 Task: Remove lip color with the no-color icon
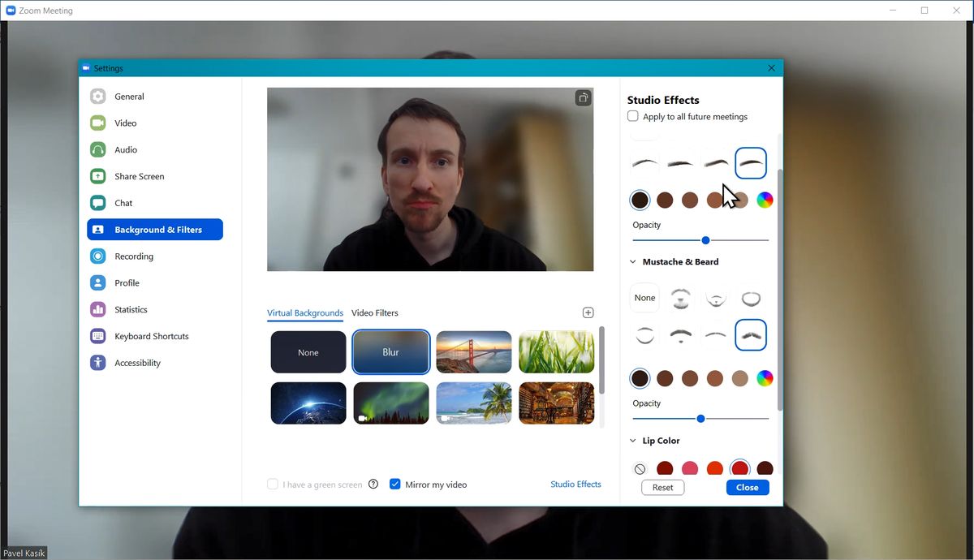pos(640,469)
